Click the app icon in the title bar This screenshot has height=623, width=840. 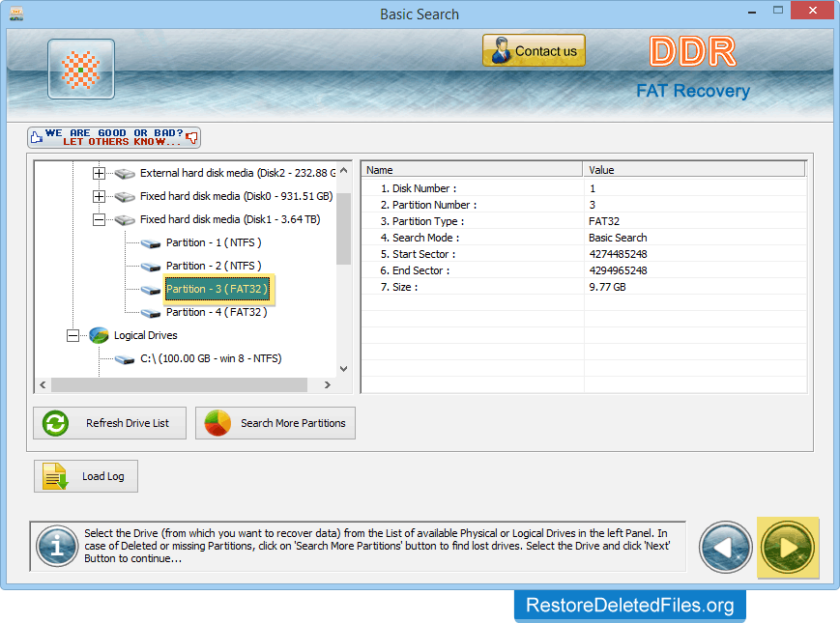[x=16, y=14]
